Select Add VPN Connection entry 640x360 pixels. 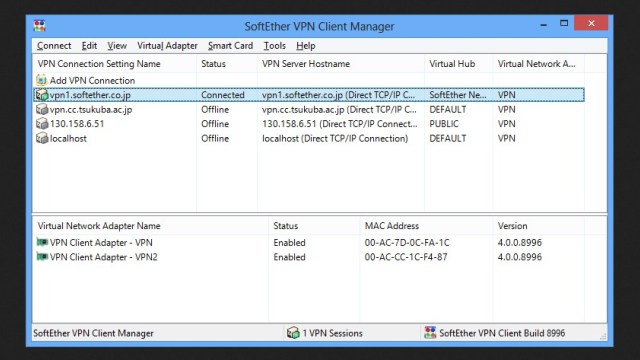[x=92, y=80]
